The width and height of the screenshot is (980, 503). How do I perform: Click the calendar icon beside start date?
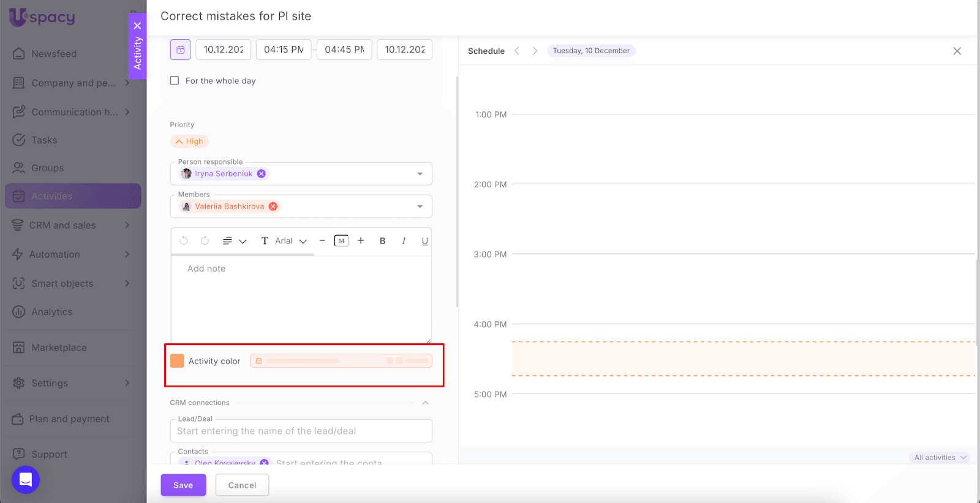tap(181, 50)
